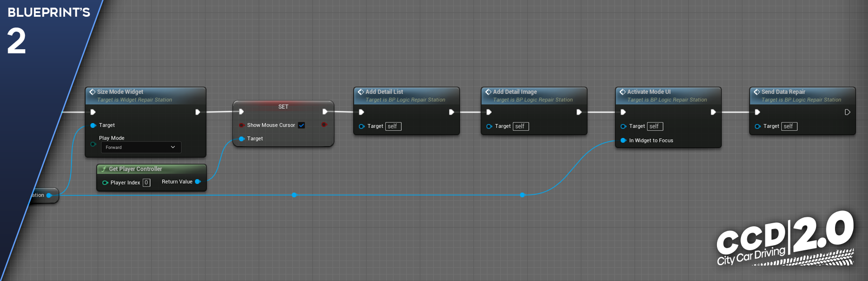Click Show Mouse Cursor boolean input pin
This screenshot has width=868, height=281.
(242, 125)
